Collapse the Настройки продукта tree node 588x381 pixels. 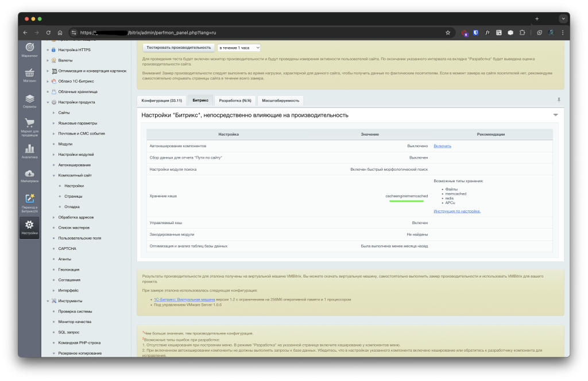coord(48,102)
